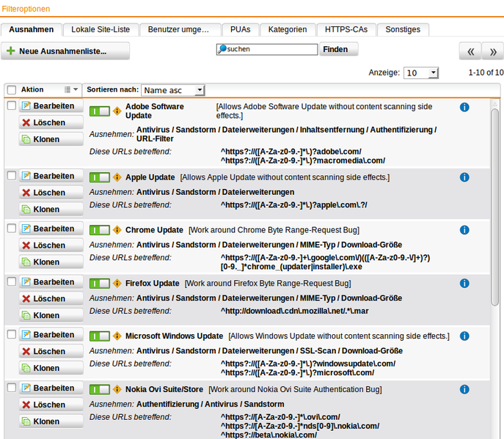504x439 pixels.
Task: Tick the select-all checkbox in Aktion header
Action: (x=11, y=89)
